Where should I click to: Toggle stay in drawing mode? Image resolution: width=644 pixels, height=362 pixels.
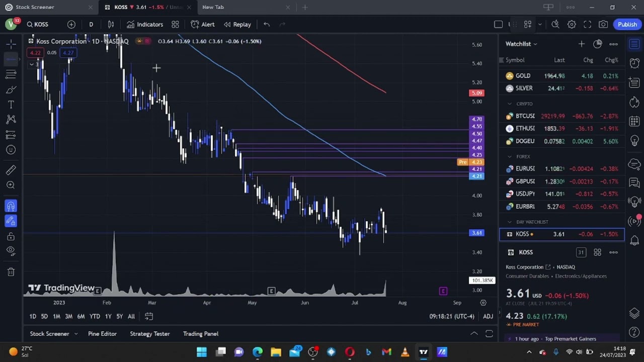tap(11, 221)
